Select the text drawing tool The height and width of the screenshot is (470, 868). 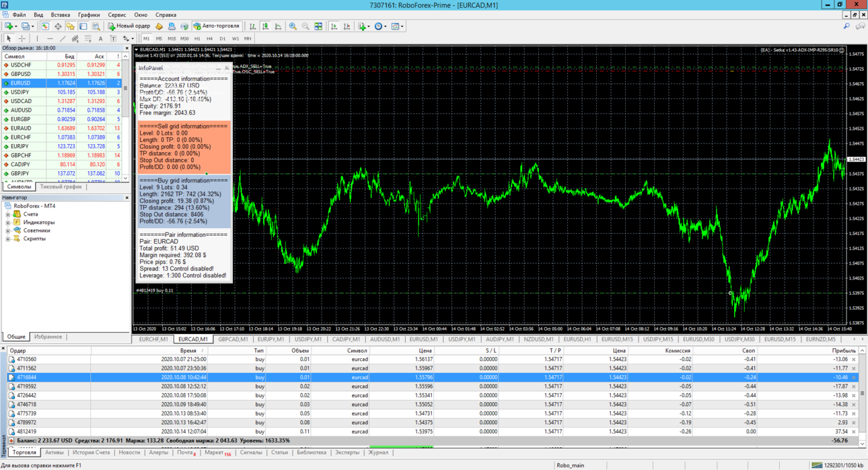tap(100, 38)
